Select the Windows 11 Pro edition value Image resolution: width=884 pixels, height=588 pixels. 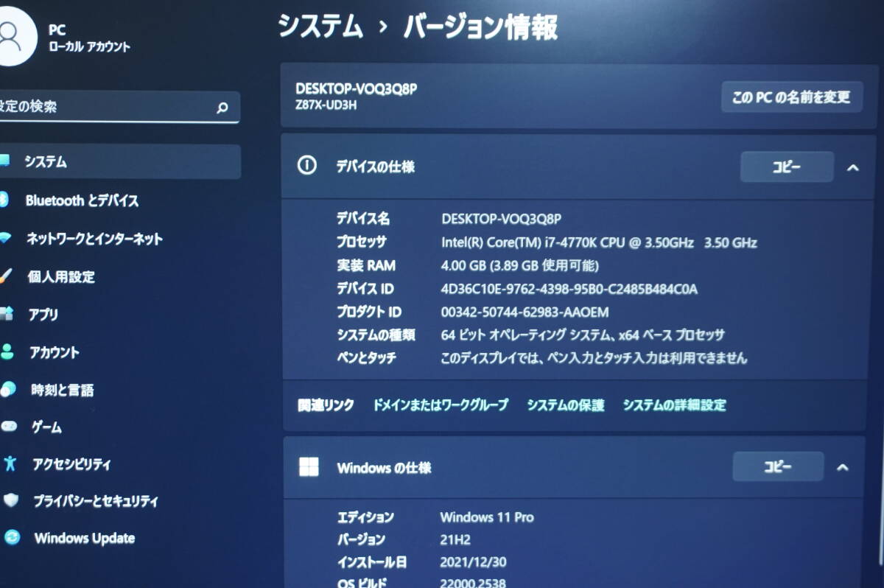click(487, 517)
